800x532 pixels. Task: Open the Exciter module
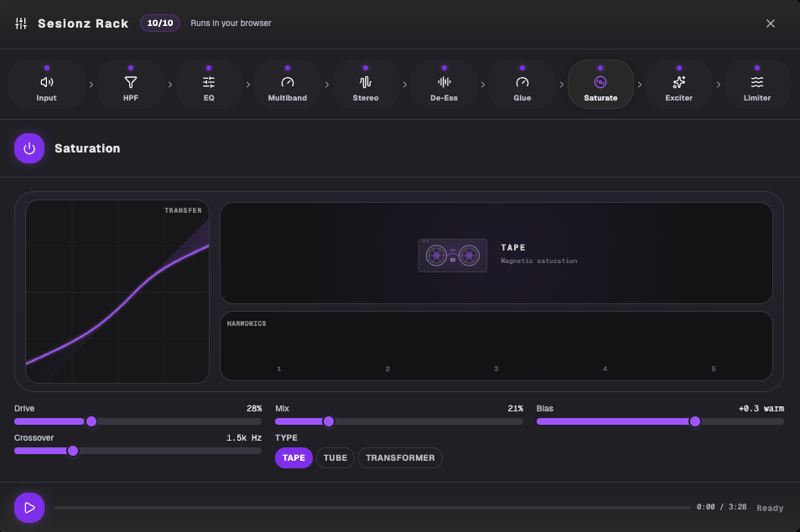(678, 84)
